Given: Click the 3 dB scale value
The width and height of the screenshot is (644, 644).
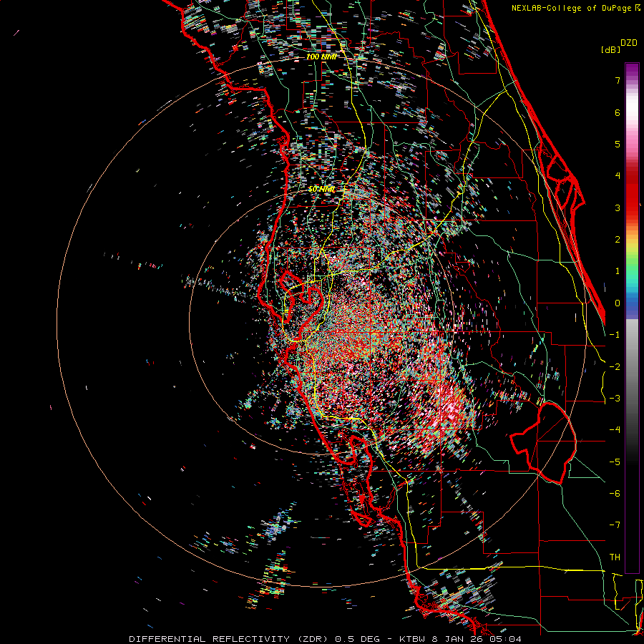Looking at the screenshot, I should tap(618, 208).
